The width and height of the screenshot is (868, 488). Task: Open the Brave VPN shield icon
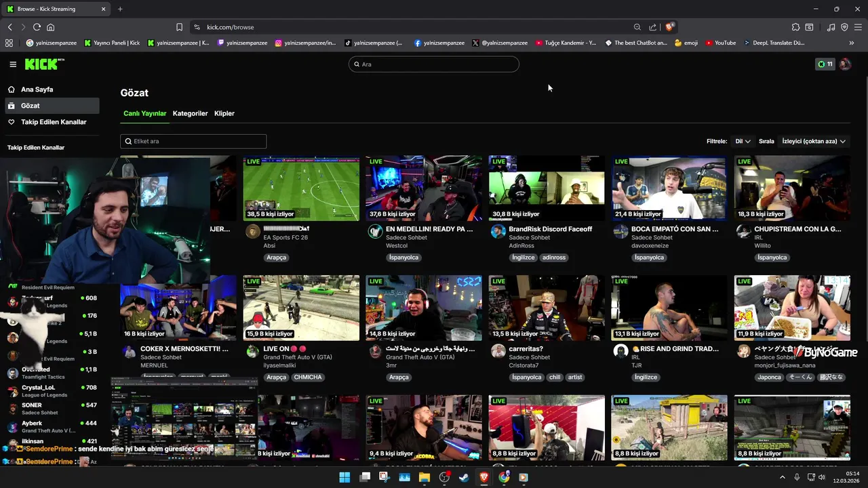[x=844, y=27]
